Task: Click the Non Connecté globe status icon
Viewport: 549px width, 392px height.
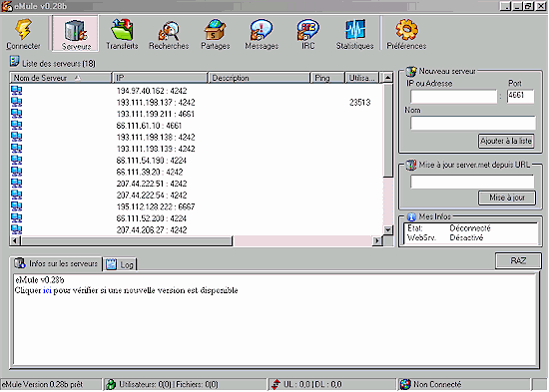Action: (x=405, y=384)
